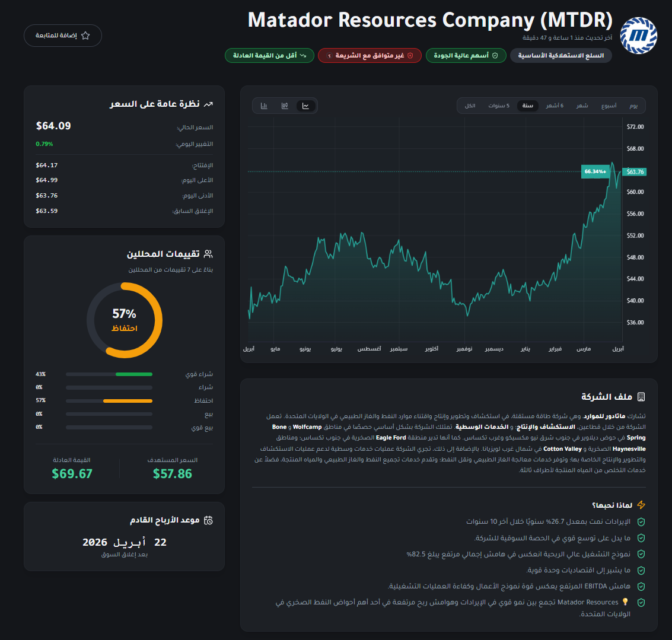Click the calendar icon beside next earnings date
The image size is (672, 640).
208,520
